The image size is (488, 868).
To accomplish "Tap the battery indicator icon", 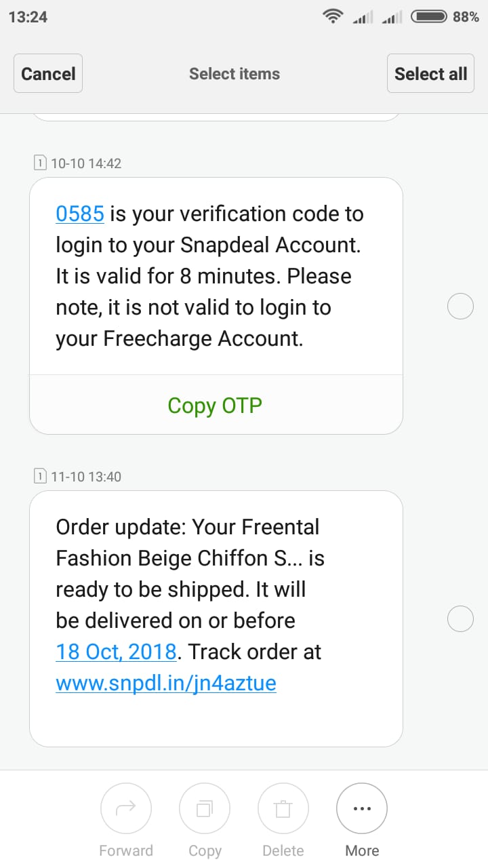I will 429,17.
